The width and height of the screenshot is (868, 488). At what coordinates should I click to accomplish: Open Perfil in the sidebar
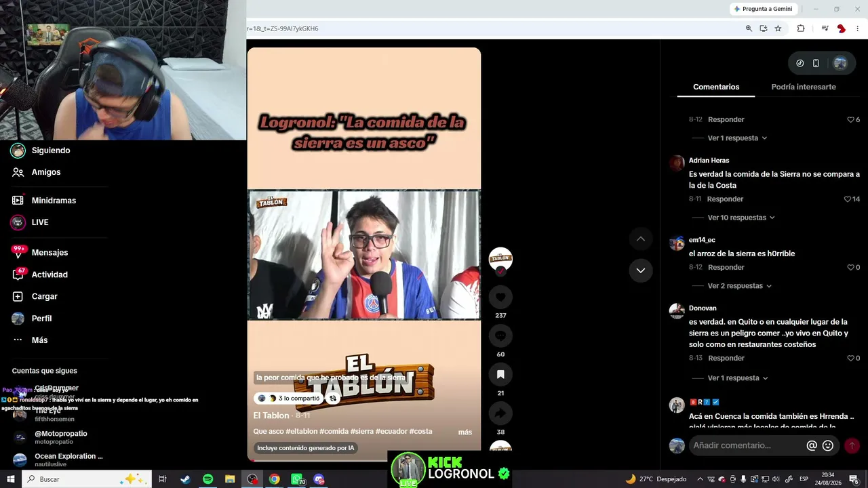(41, 319)
